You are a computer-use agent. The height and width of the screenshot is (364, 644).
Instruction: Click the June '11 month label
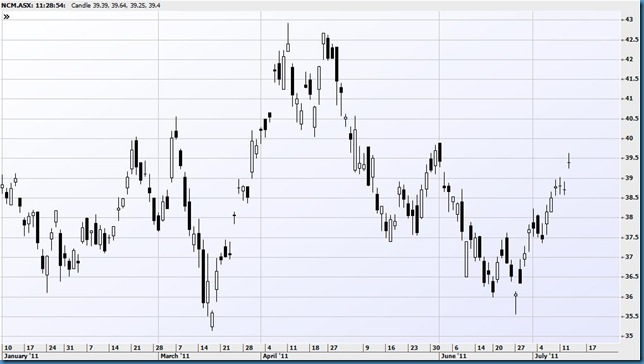454,356
